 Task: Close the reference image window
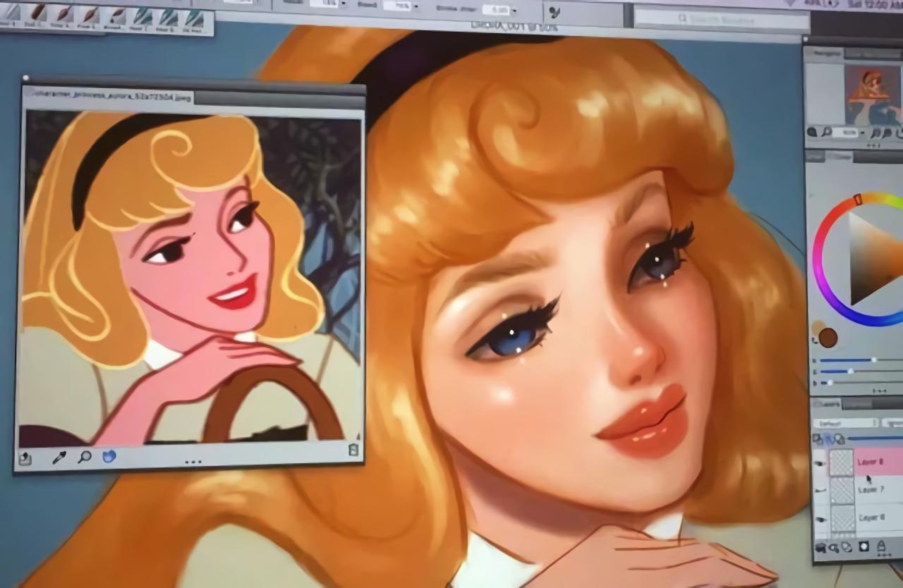[25, 78]
